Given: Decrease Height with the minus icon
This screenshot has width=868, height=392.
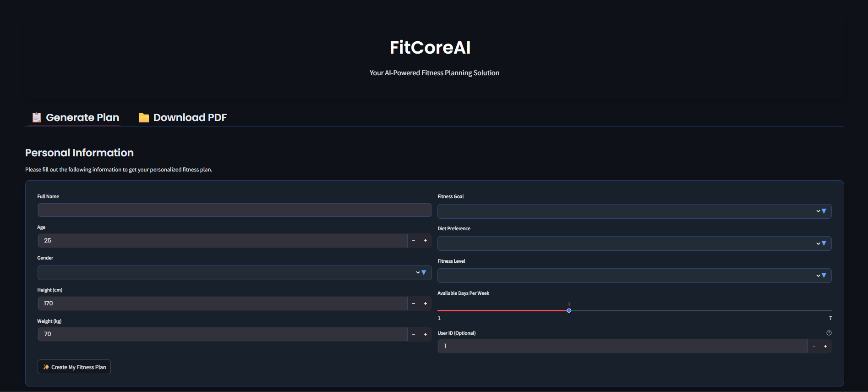Looking at the screenshot, I should [x=414, y=304].
